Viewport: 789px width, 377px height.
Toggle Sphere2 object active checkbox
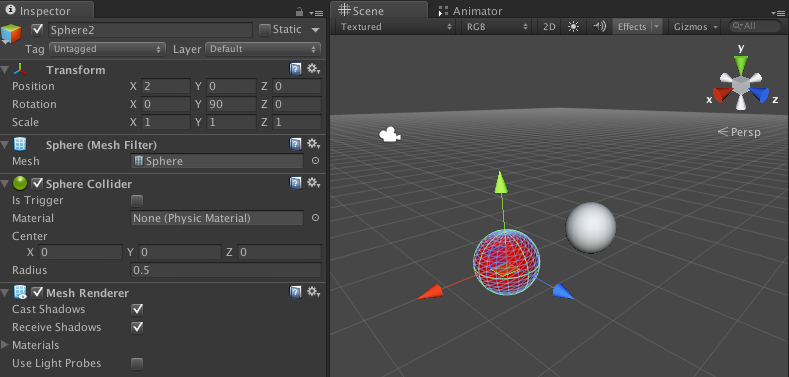coord(37,30)
